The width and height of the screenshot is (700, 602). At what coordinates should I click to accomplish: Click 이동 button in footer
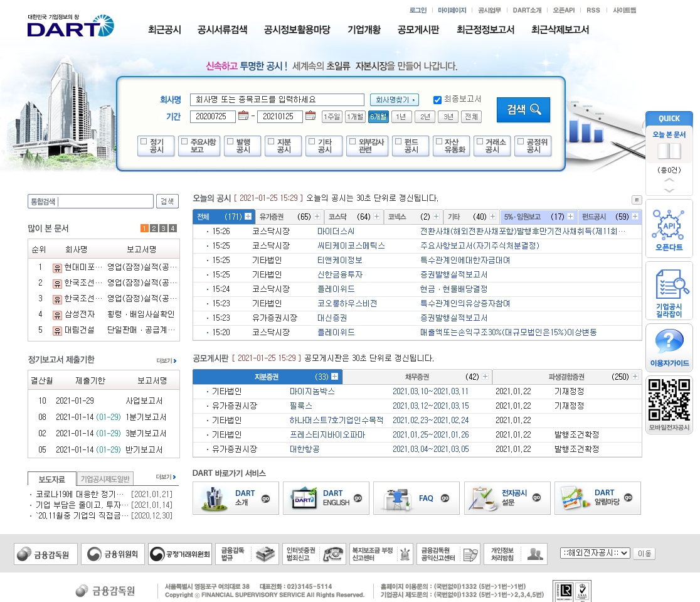644,553
